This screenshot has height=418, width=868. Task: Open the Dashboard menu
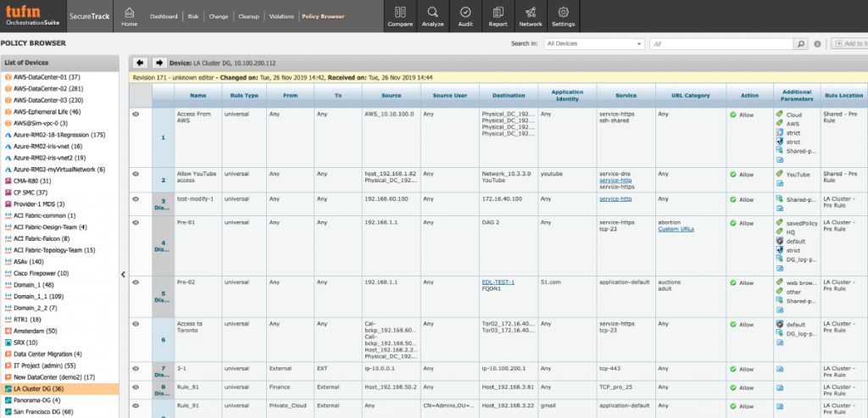pos(164,16)
